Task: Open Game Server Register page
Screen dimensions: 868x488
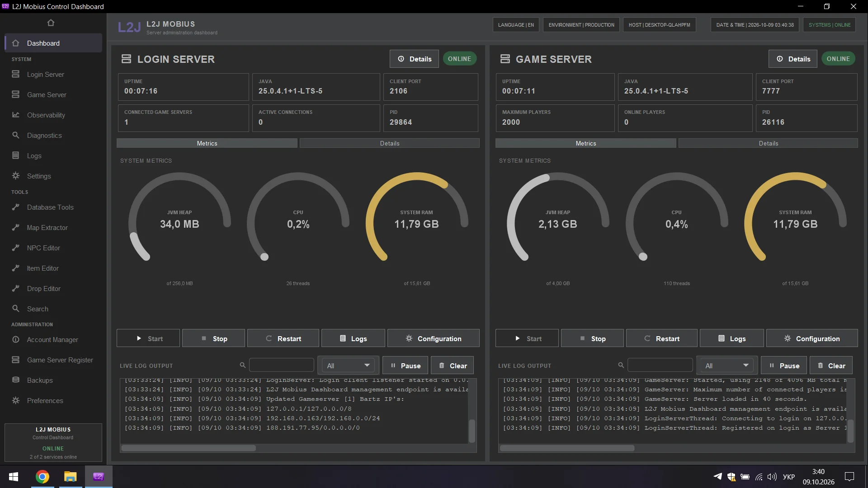Action: 53,360
